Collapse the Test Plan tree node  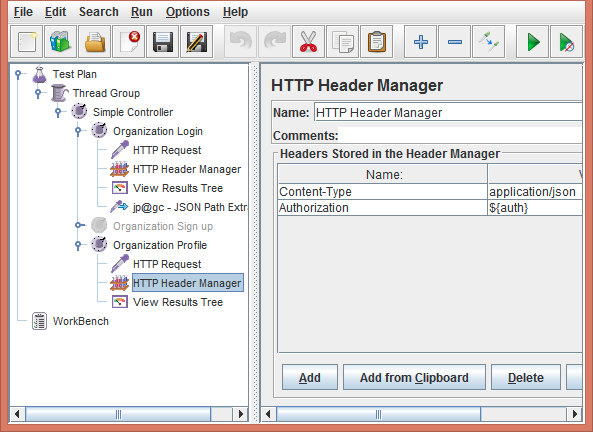(18, 74)
